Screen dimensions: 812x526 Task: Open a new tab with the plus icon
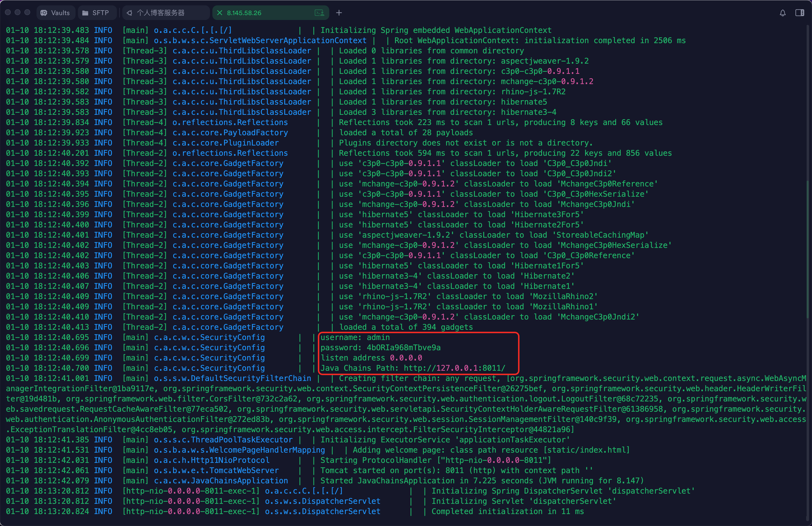[x=339, y=13]
